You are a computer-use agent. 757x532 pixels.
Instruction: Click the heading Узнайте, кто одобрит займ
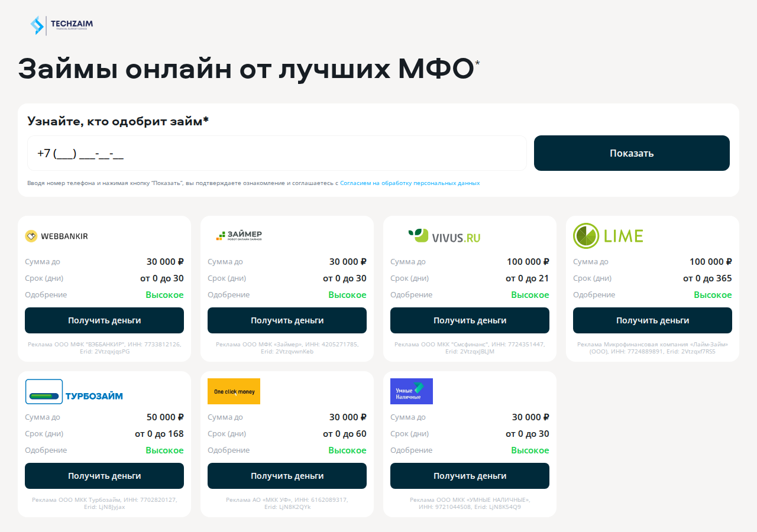pos(118,121)
